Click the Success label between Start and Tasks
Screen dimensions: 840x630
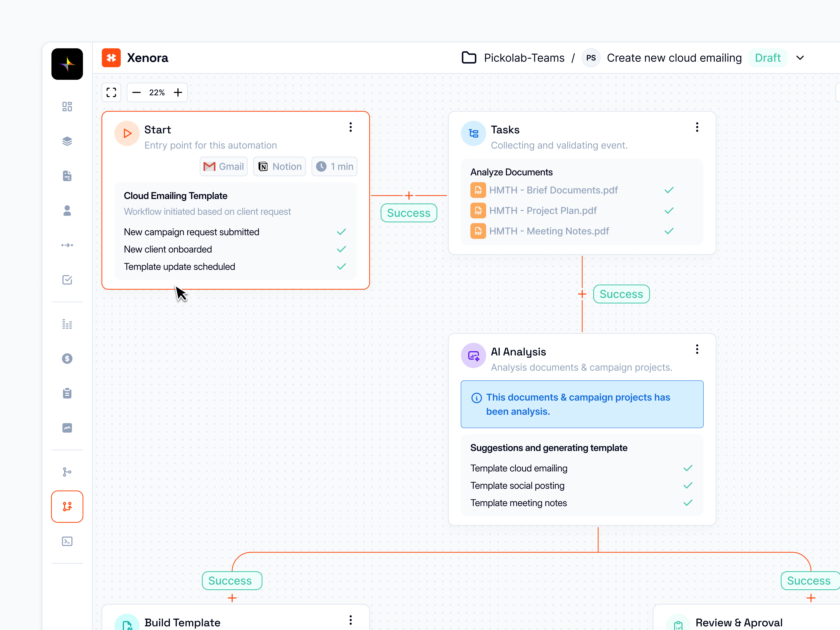(409, 213)
